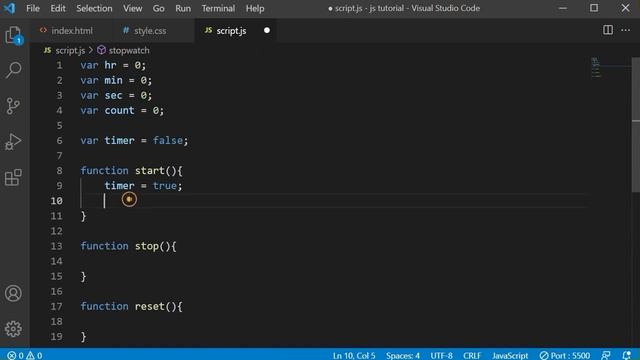640x360 pixels.
Task: Click script.js in the breadcrumb
Action: (70, 50)
